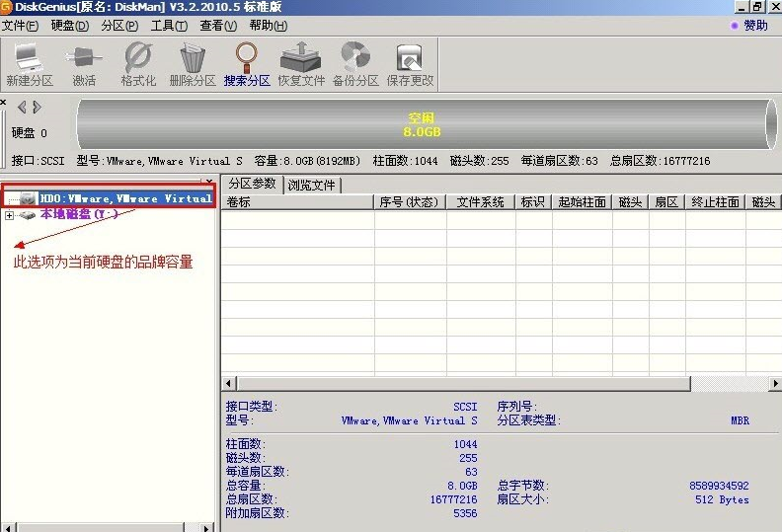Switch to the 浏览文件 tab
Image resolution: width=782 pixels, height=532 pixels.
click(312, 185)
